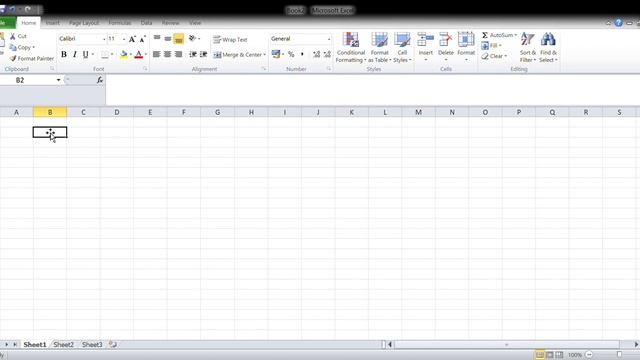Apply font color letter A icon
The height and width of the screenshot is (360, 640).
point(139,54)
